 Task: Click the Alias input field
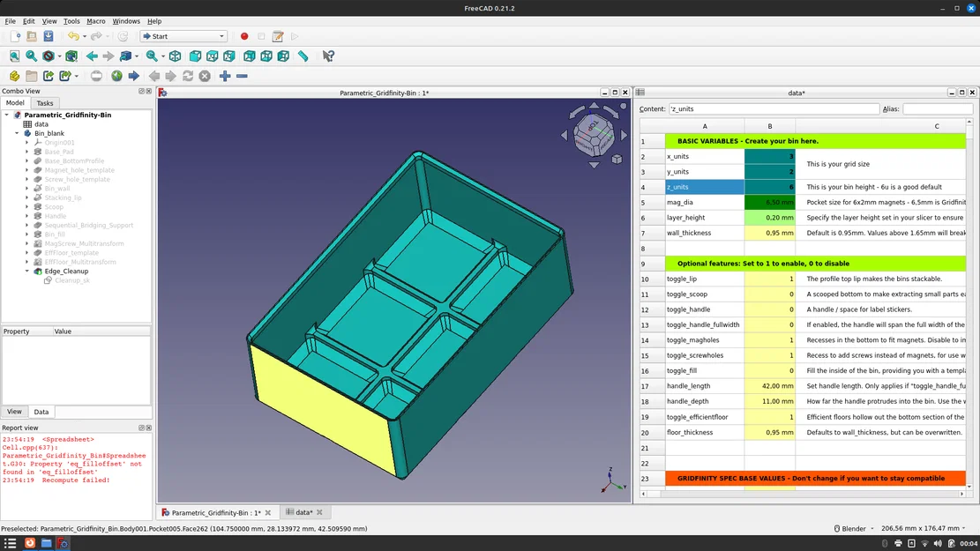click(937, 110)
